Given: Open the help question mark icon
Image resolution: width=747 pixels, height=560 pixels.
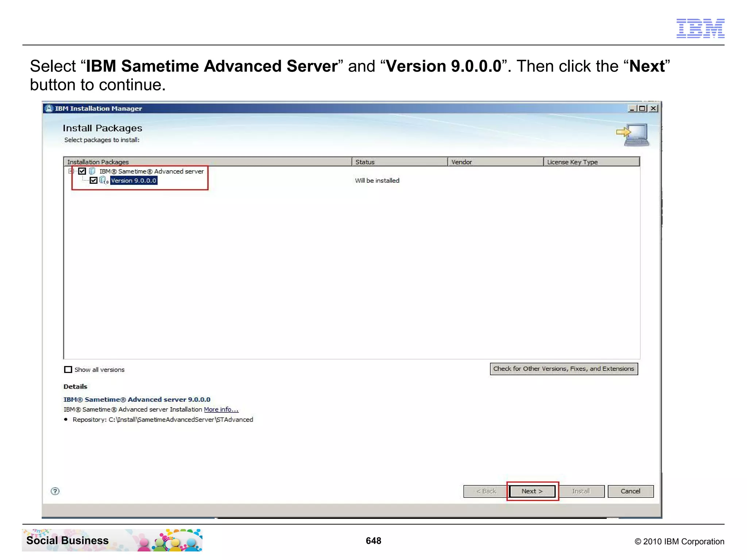Looking at the screenshot, I should [x=55, y=491].
